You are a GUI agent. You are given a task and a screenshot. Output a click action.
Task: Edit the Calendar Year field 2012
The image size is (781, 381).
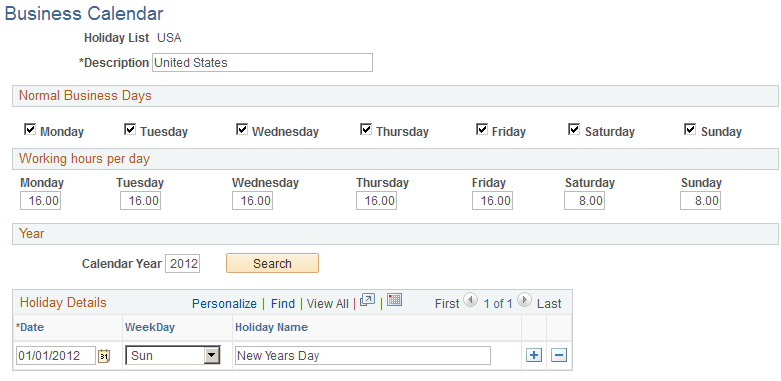coord(183,263)
